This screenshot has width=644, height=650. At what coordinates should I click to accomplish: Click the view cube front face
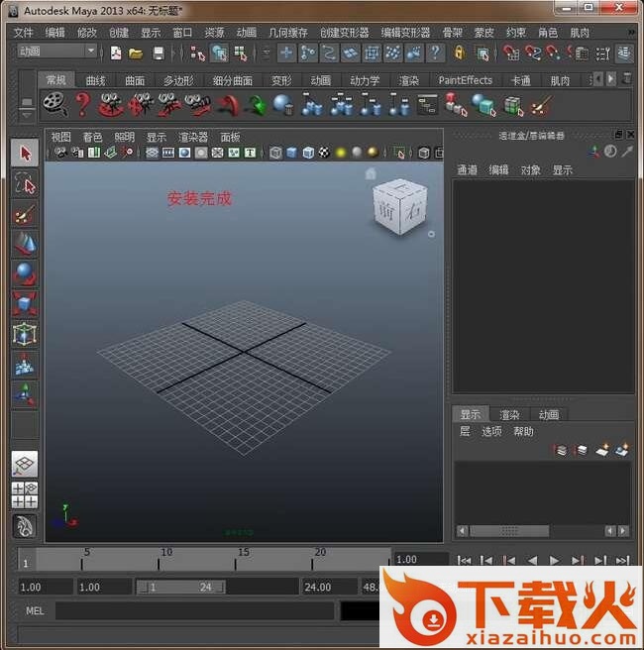click(387, 212)
